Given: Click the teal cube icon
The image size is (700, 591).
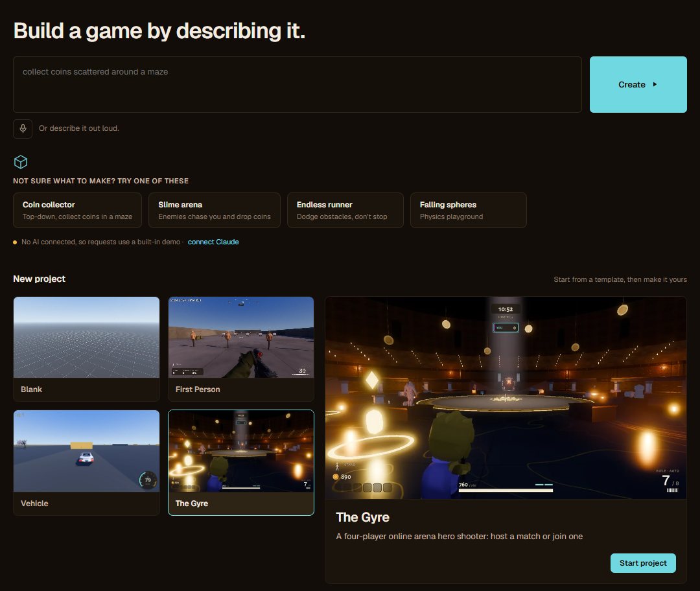Looking at the screenshot, I should (x=21, y=161).
